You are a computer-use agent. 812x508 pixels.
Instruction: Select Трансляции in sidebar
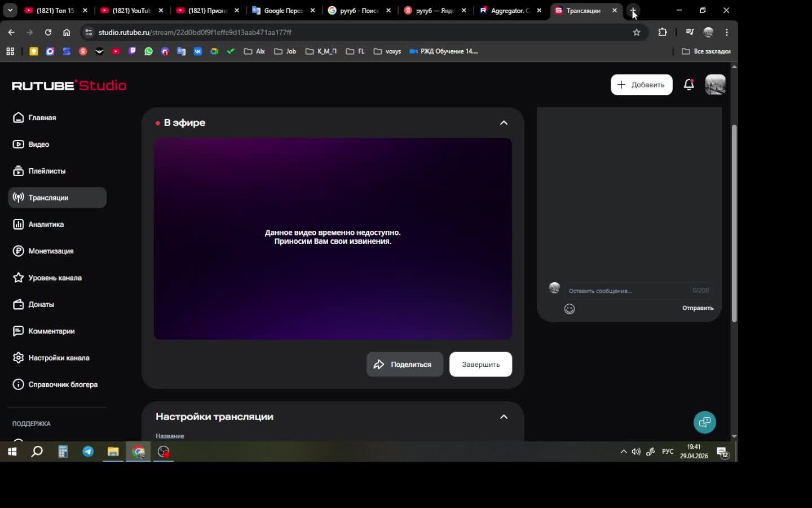pos(57,198)
